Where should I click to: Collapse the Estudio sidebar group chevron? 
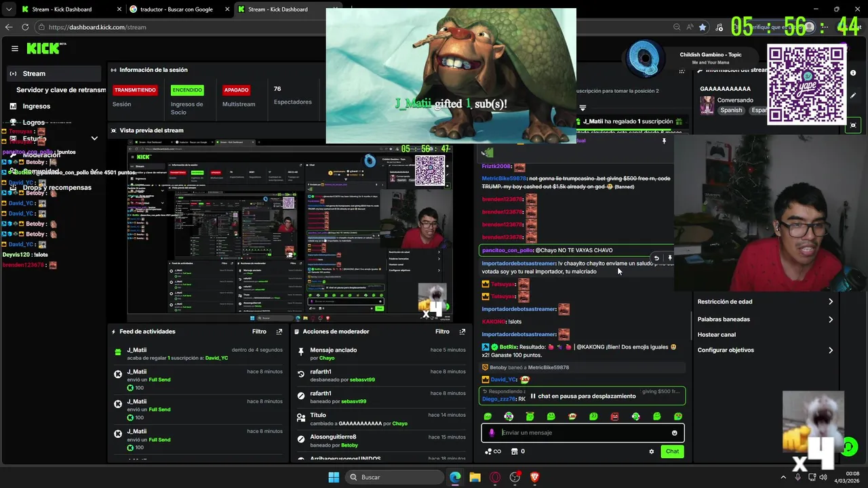coord(94,138)
